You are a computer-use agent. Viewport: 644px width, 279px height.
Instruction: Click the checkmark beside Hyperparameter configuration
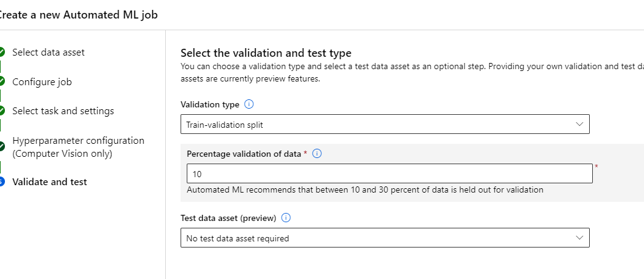pos(2,146)
